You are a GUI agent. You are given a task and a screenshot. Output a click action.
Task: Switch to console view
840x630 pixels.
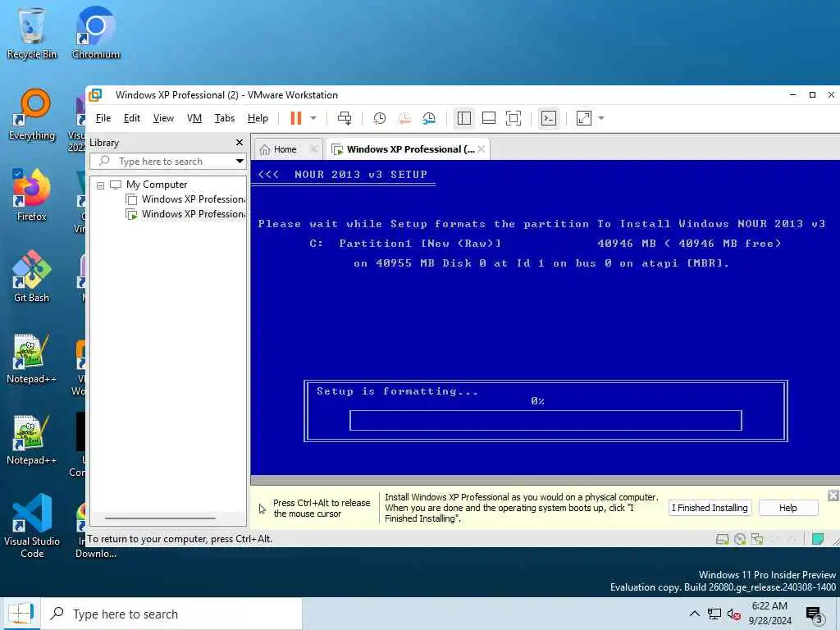[549, 118]
